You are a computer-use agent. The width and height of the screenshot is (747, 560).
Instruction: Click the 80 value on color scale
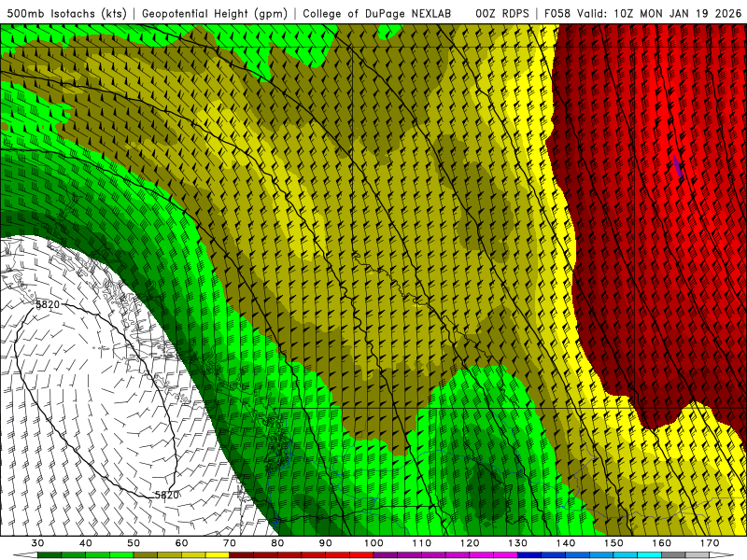pyautogui.click(x=277, y=543)
